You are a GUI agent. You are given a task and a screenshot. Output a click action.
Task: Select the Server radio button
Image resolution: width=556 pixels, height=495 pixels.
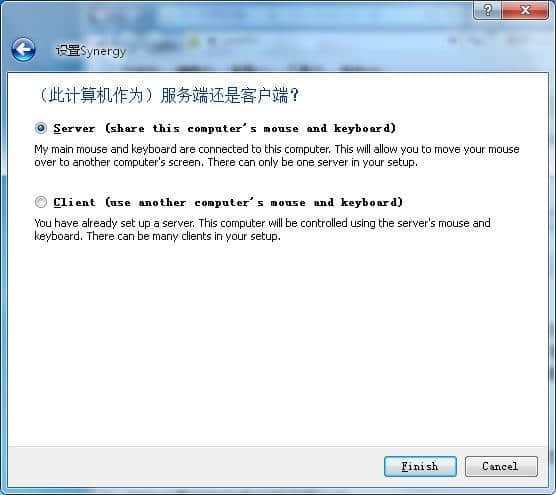(41, 128)
